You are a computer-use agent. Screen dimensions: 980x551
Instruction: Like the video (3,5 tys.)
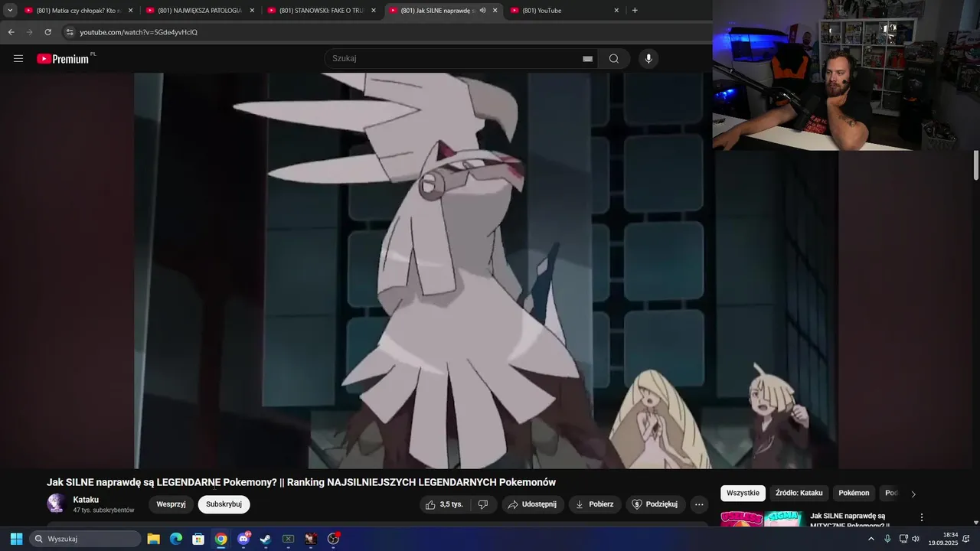(444, 504)
